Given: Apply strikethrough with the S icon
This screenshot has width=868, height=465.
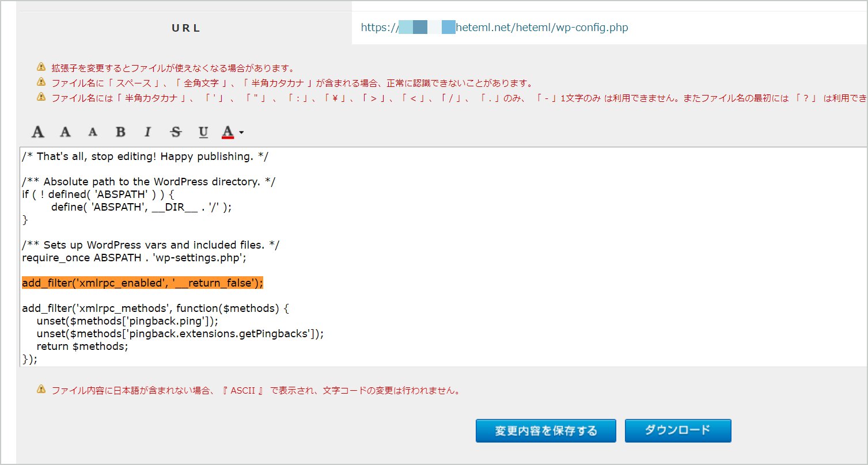Looking at the screenshot, I should coord(176,132).
